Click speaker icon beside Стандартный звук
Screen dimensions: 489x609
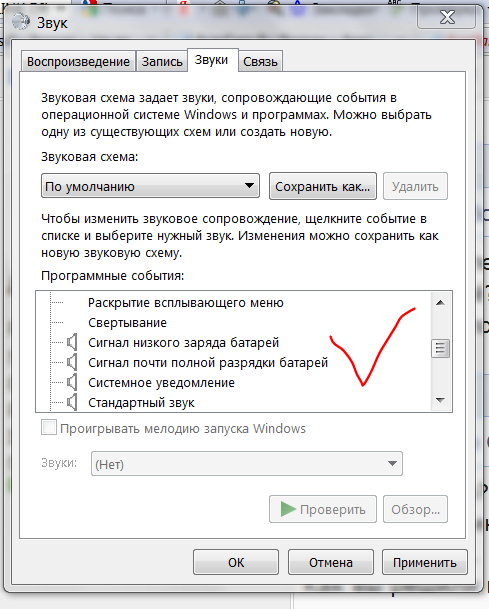(x=72, y=402)
